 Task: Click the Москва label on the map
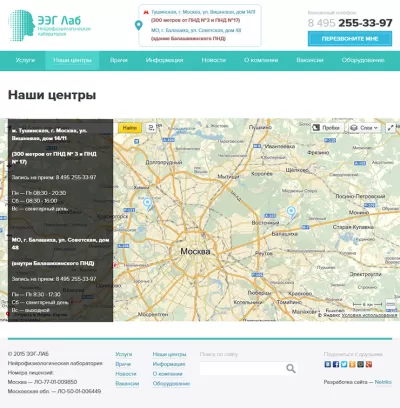coord(195,251)
